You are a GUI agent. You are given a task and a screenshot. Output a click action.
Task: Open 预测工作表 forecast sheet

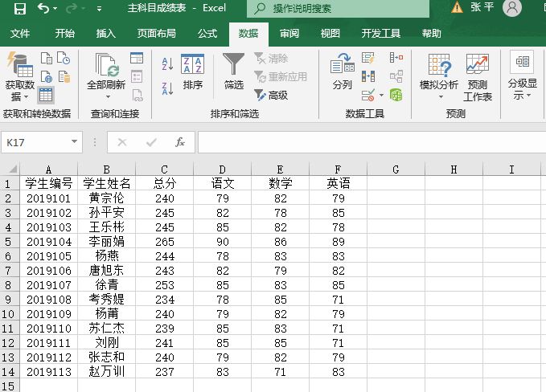tap(477, 77)
